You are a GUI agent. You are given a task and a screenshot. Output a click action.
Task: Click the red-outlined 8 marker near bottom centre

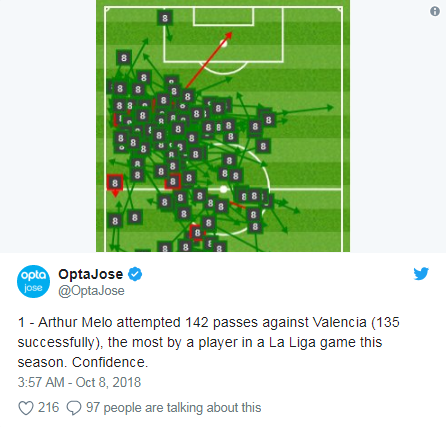197,232
